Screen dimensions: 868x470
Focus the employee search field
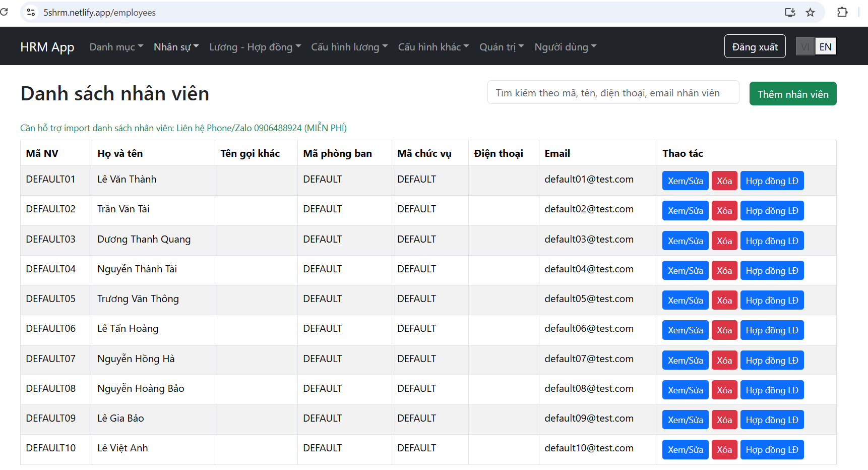coord(613,92)
